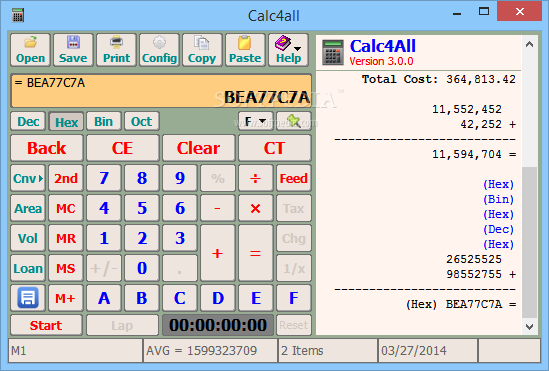Screen dimensions: 549x371
Task: Click the equals key
Action: click(x=256, y=253)
